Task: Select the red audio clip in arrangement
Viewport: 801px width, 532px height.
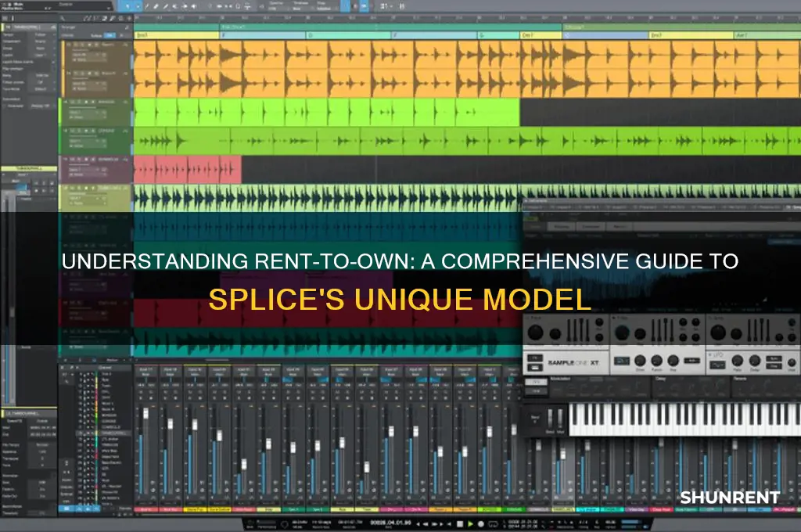Action: pyautogui.click(x=188, y=170)
